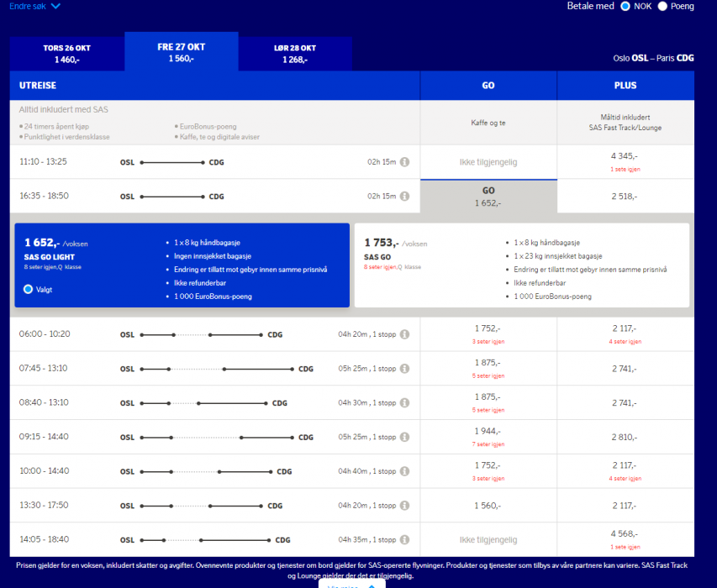
Task: Expand PLUS fare 2 518,- for 16:35 flight
Action: coord(625,197)
